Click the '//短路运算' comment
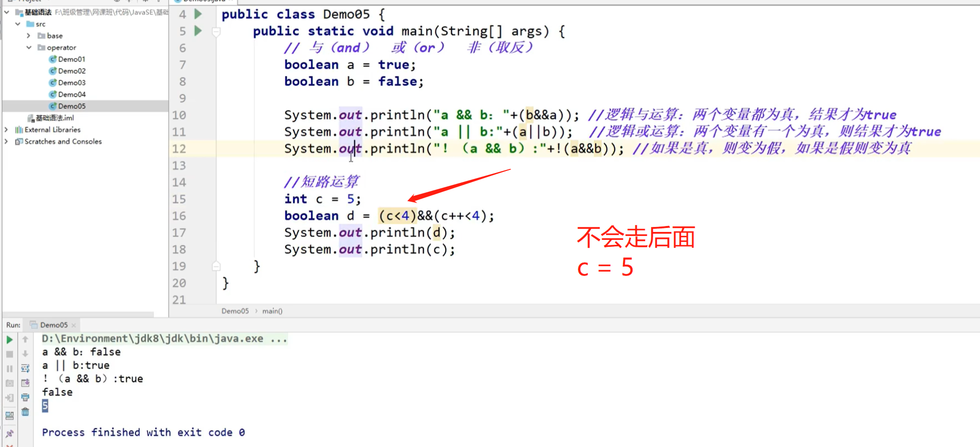Viewport: 980px width, 447px height. (321, 182)
